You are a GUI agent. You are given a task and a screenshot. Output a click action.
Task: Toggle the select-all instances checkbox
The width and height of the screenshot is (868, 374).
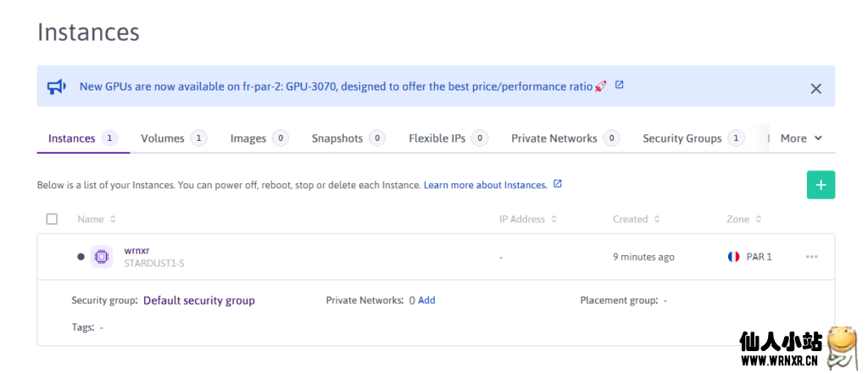tap(52, 219)
